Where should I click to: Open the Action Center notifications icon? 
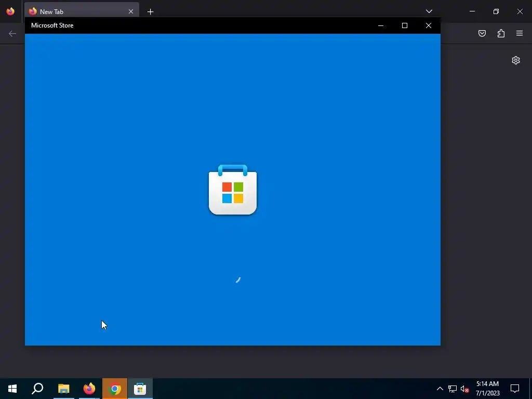coord(515,389)
